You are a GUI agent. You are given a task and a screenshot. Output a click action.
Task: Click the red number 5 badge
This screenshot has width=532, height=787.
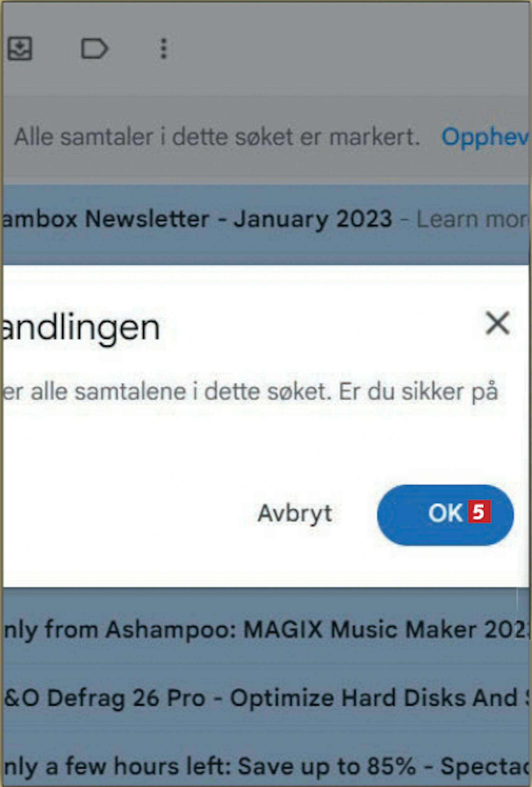(x=479, y=511)
